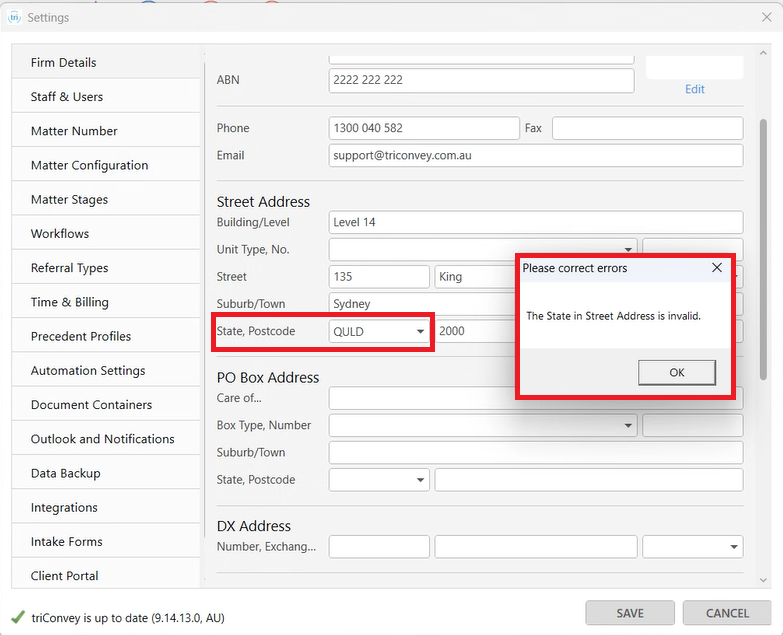Select Staff & Users in sidebar
The image size is (783, 635).
point(67,97)
